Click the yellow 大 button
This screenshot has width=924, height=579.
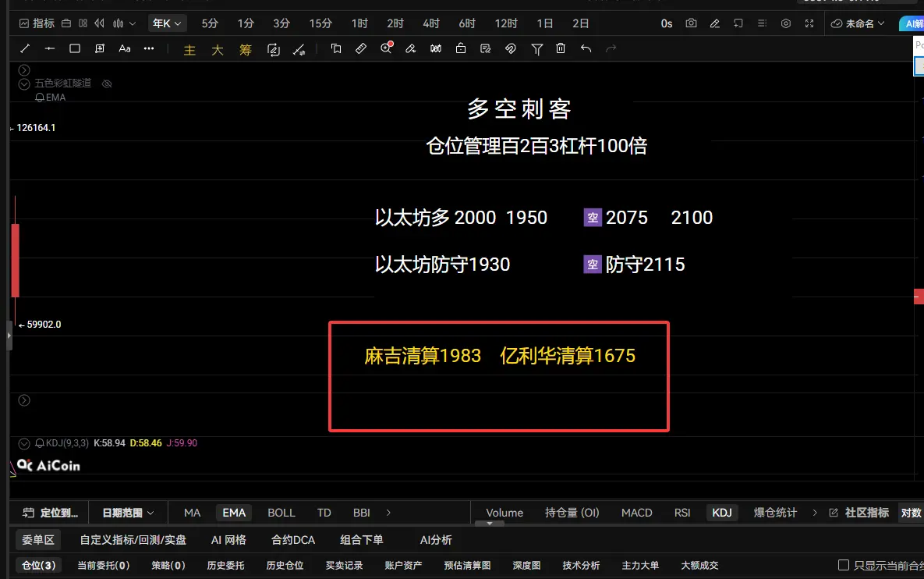pyautogui.click(x=218, y=49)
